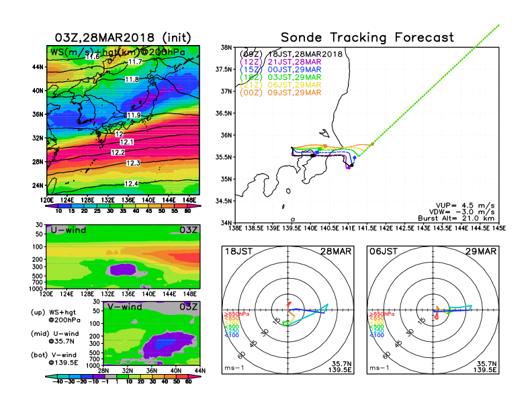Click the green square marker on the 18Z track

pyautogui.click(x=320, y=149)
